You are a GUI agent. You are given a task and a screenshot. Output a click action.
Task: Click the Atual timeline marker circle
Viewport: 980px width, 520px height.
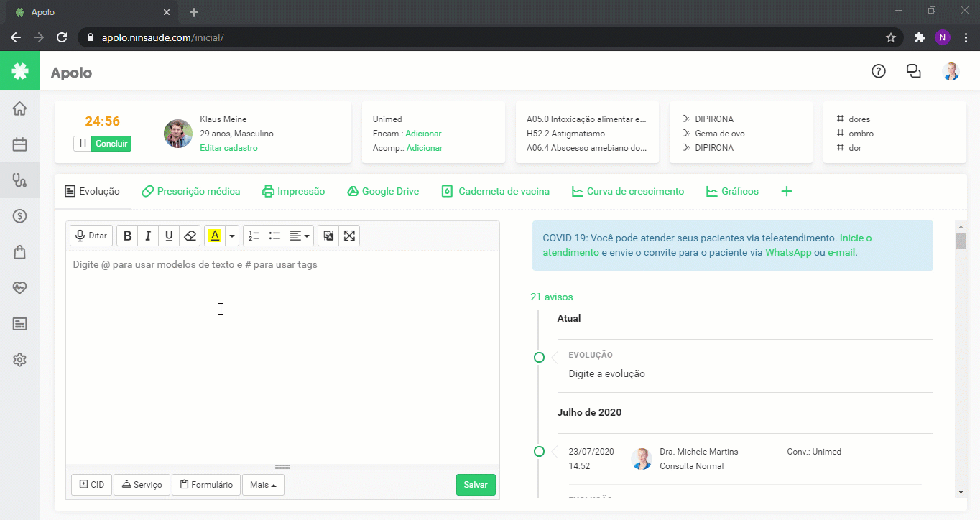point(539,358)
